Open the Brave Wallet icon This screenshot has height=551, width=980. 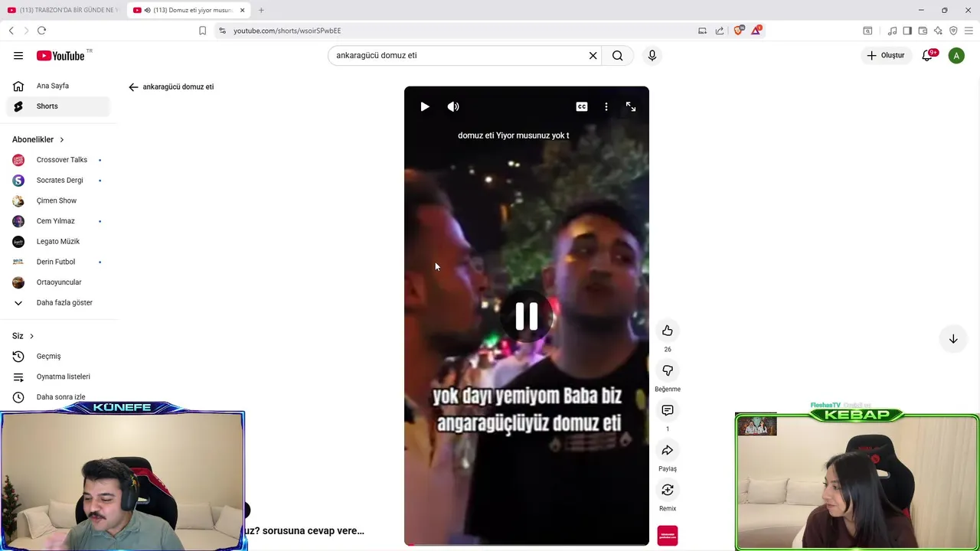click(x=923, y=31)
